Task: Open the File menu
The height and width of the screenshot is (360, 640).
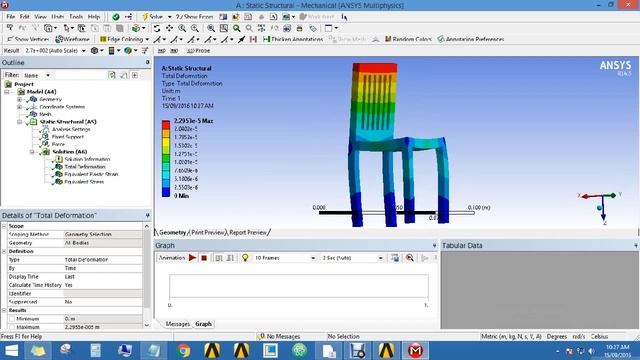Action: [11, 17]
